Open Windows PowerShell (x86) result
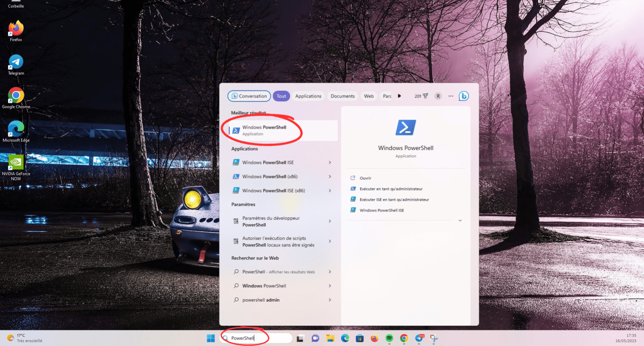The height and width of the screenshot is (346, 644). (x=278, y=176)
